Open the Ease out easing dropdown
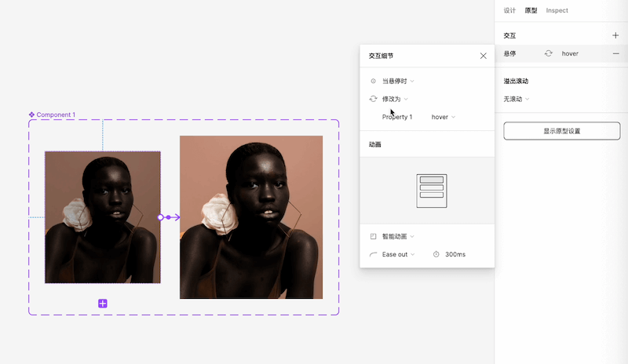Image resolution: width=628 pixels, height=364 pixels. 399,254
